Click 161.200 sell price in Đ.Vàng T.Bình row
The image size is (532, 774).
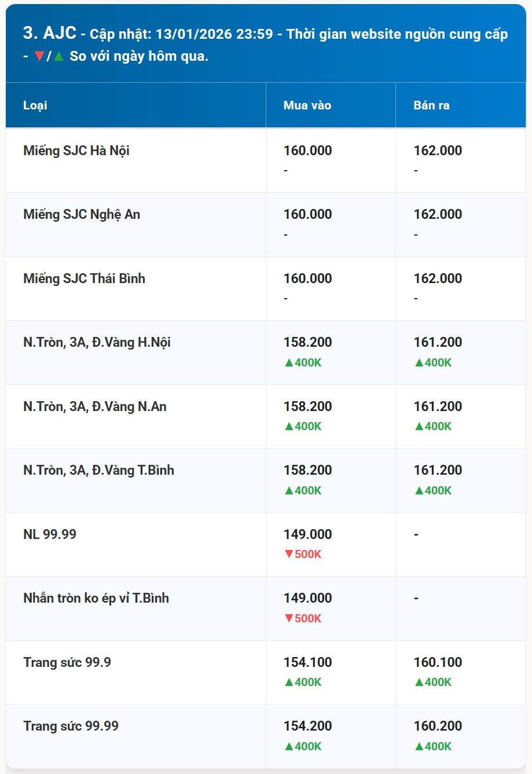click(x=438, y=470)
